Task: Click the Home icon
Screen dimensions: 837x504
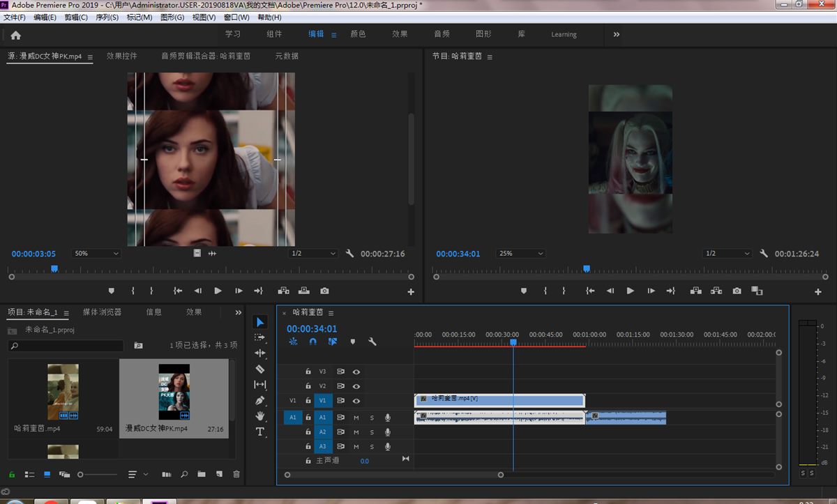Action: tap(15, 35)
